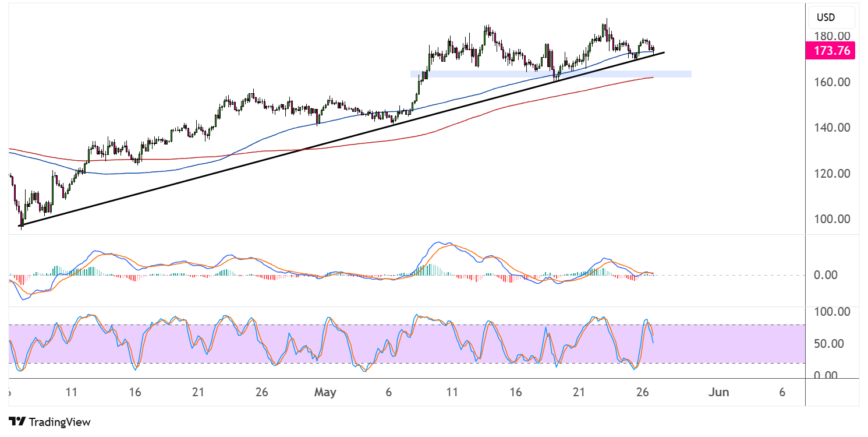This screenshot has width=868, height=437.
Task: Click the USD currency selector
Action: 832,17
